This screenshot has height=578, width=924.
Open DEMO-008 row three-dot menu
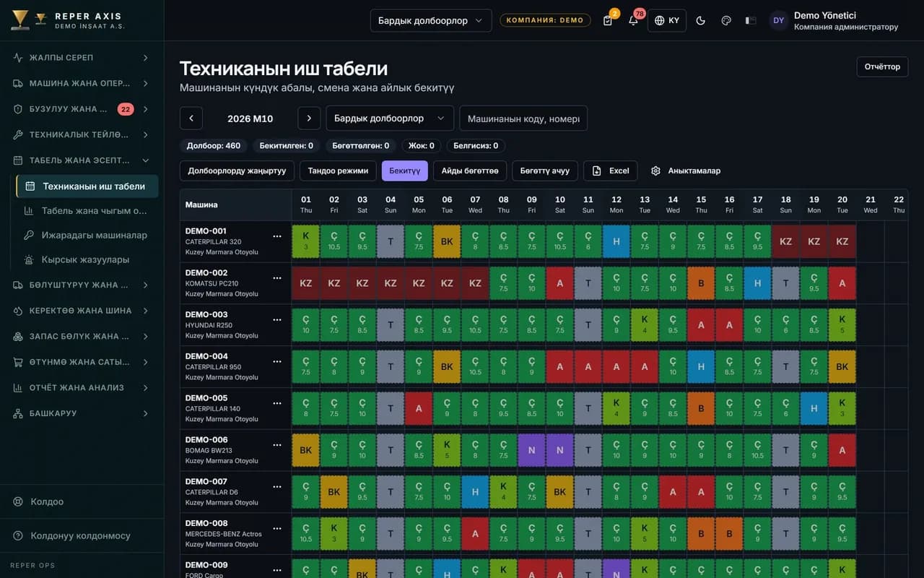point(277,529)
